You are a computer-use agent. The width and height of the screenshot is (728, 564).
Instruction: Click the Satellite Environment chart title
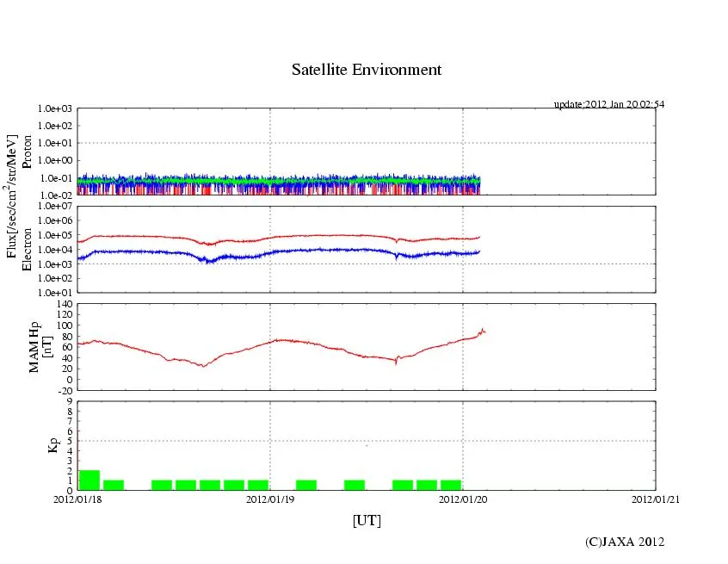pyautogui.click(x=367, y=70)
